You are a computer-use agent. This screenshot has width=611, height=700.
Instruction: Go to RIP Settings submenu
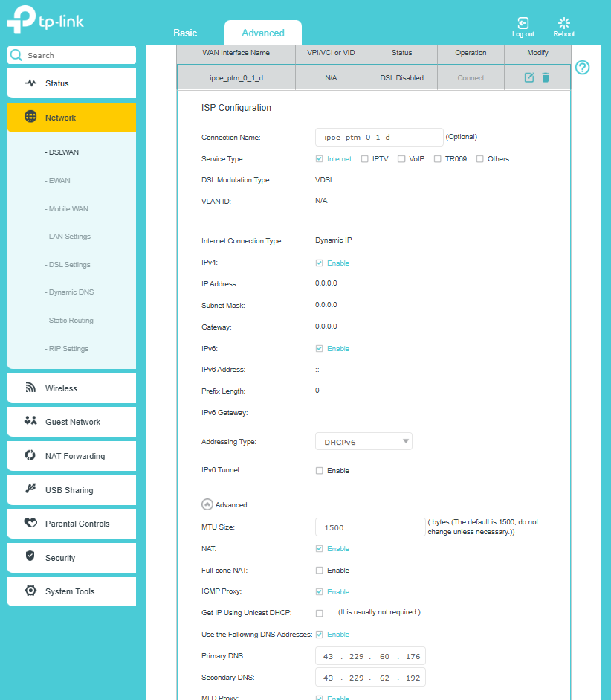[x=67, y=348]
